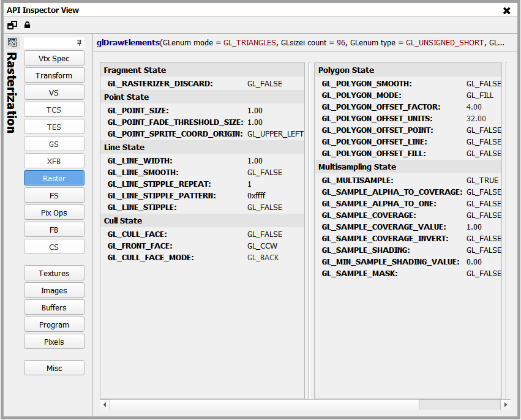Viewport: 521px width, 420px height.
Task: Switch to the Transform section
Action: (54, 76)
